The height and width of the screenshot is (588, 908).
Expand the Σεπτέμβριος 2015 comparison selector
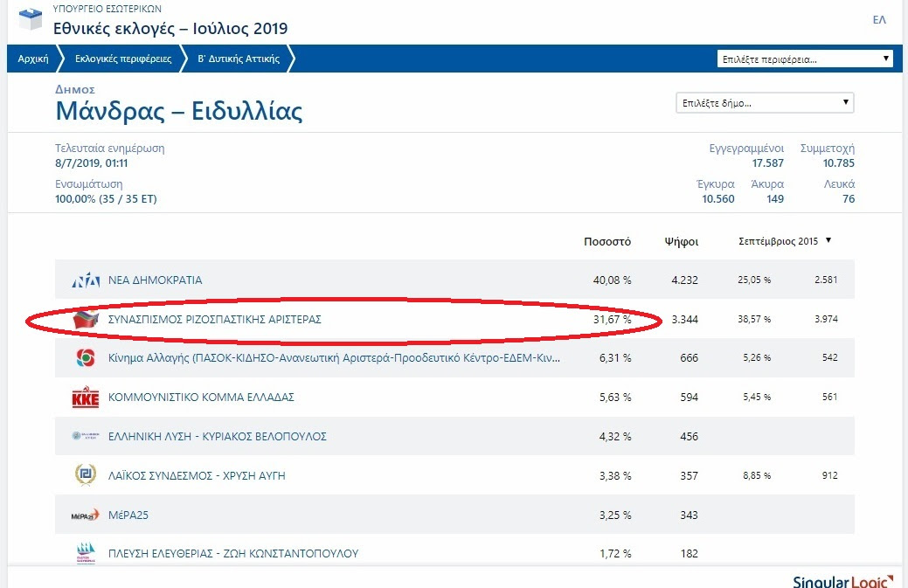point(785,241)
